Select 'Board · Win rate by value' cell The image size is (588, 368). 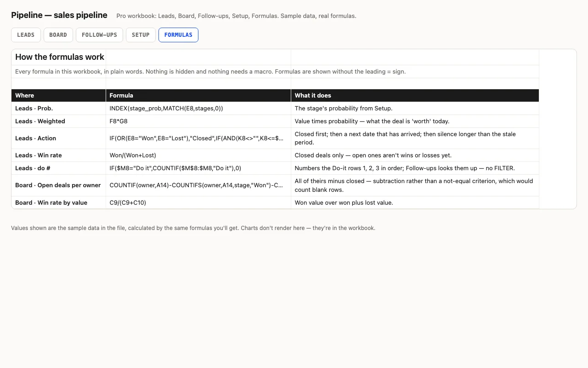click(59, 202)
